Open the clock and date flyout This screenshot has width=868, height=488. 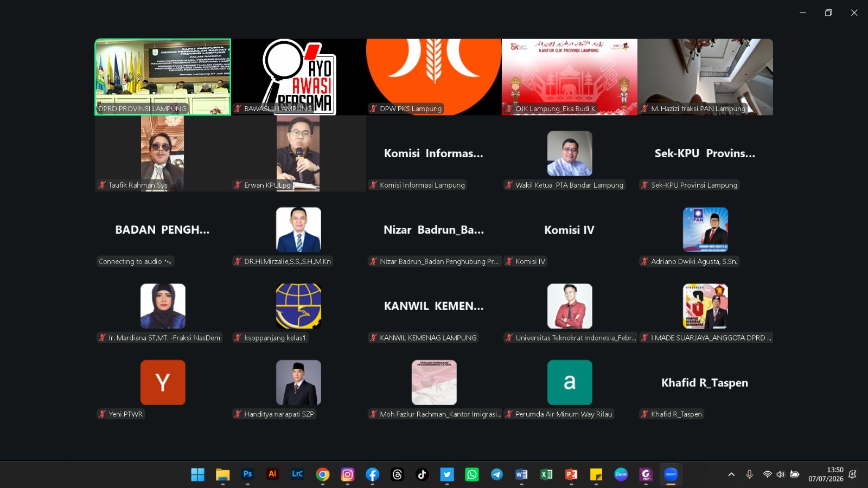tap(826, 474)
